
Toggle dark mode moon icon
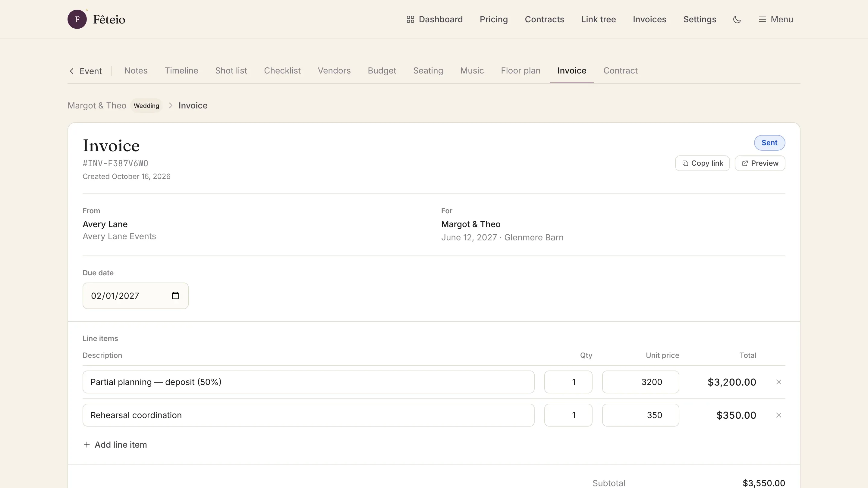click(737, 20)
